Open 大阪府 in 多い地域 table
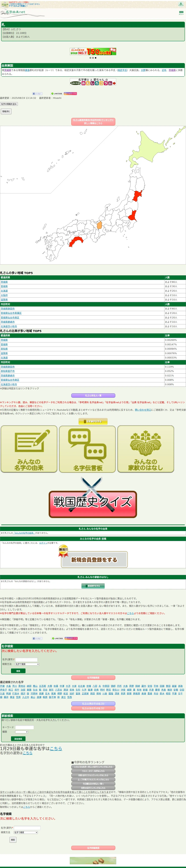 click(4, 295)
